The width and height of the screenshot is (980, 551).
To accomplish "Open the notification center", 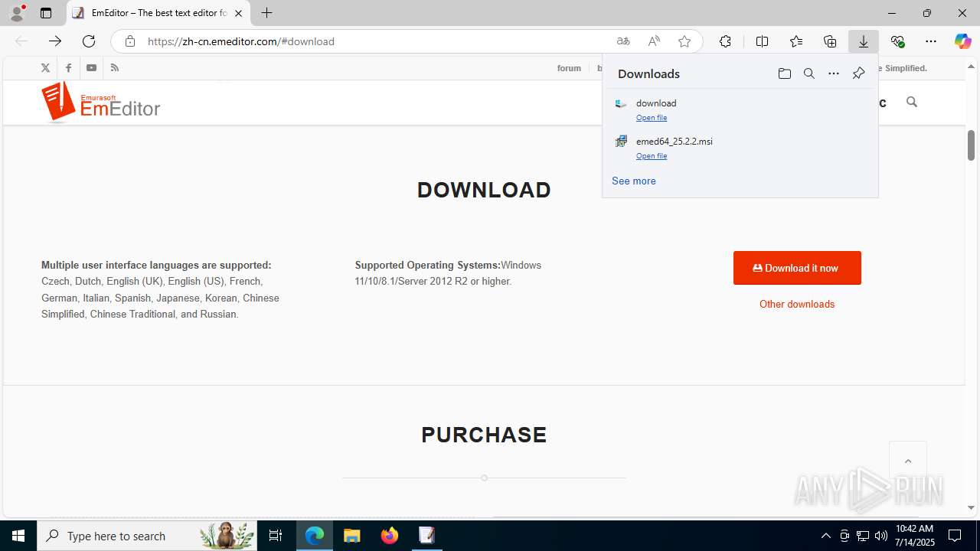I will coord(955,536).
